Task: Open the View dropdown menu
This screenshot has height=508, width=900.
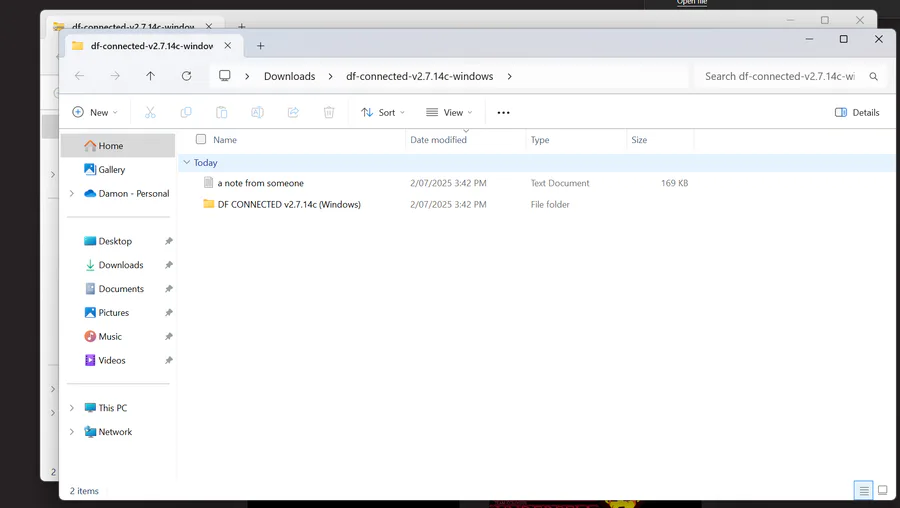Action: [449, 113]
